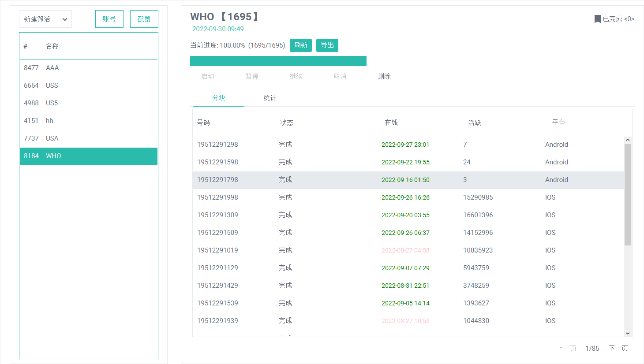This screenshot has height=364, width=644.
Task: Export results with the 导出 button
Action: [x=327, y=45]
